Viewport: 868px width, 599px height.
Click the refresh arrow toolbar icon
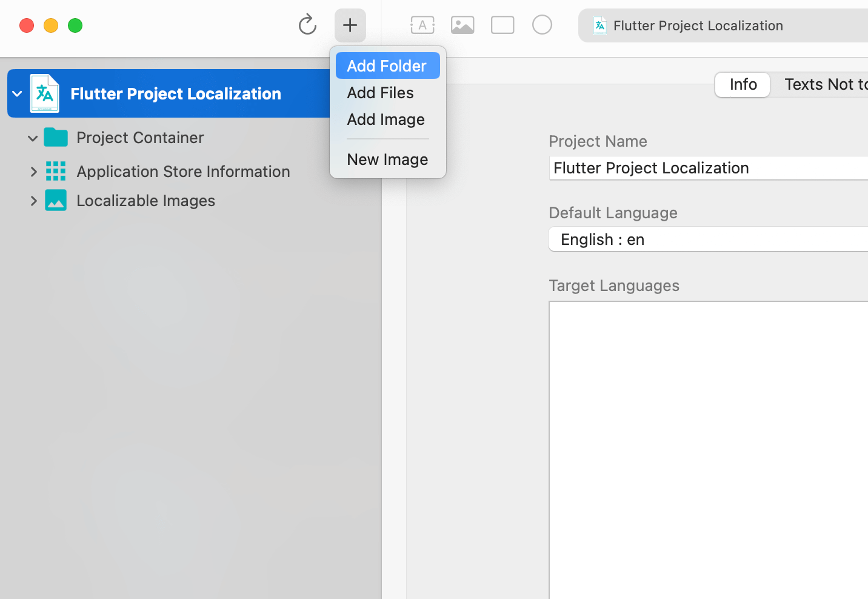click(x=307, y=25)
